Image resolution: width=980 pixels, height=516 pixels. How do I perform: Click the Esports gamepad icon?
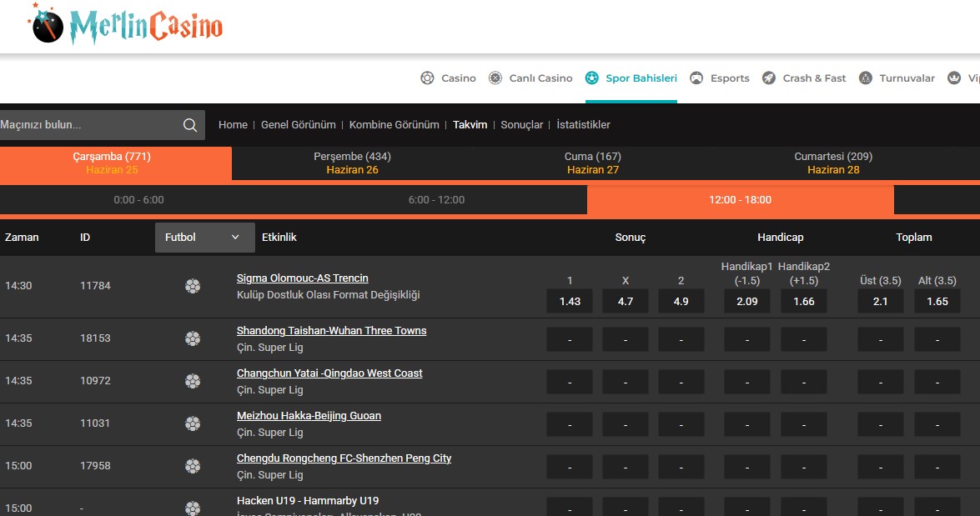pos(696,78)
